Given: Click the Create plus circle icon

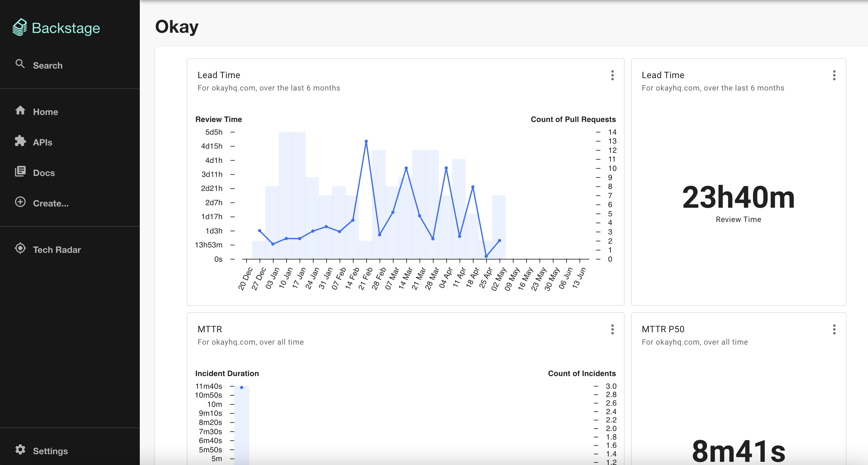Looking at the screenshot, I should coord(20,202).
